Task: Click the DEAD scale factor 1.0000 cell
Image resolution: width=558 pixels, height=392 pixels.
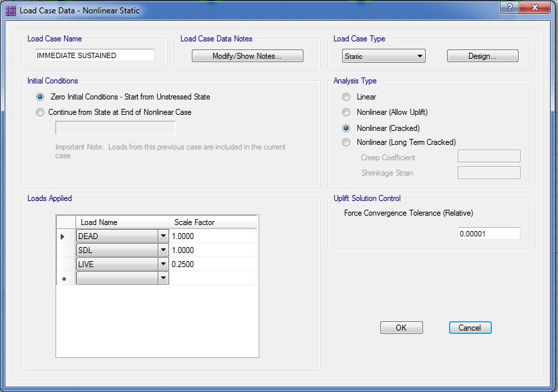Action: tap(213, 236)
